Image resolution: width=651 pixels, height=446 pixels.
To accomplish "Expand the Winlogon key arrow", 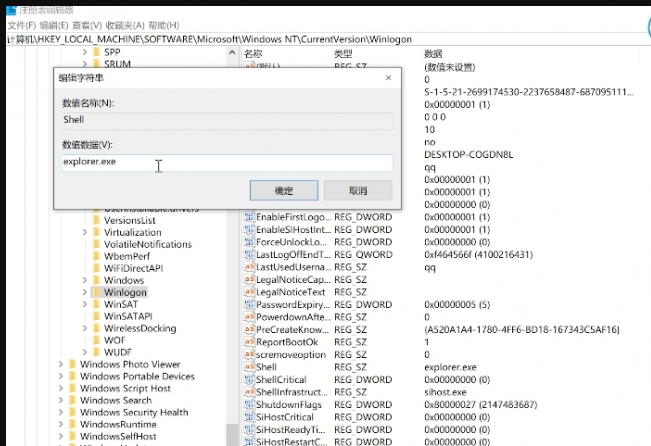I will click(x=85, y=293).
